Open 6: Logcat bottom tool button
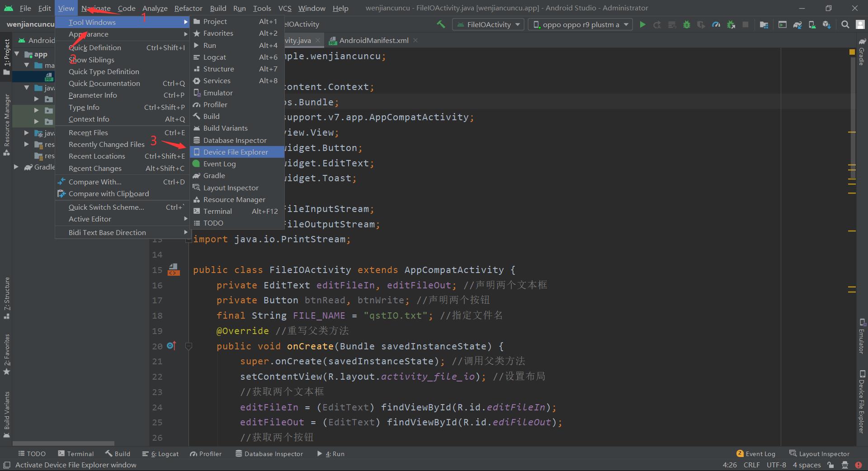Screen dimensions: 868x471 pyautogui.click(x=160, y=454)
